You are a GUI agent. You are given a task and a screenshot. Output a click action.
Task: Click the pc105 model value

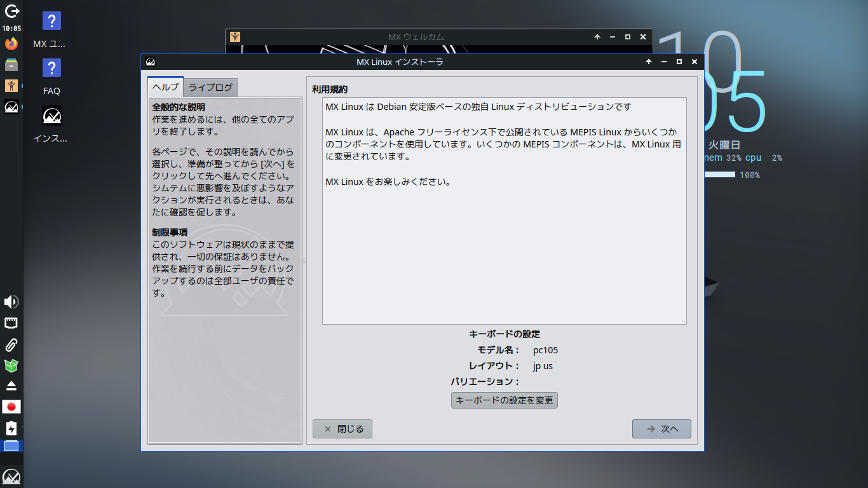tap(546, 350)
